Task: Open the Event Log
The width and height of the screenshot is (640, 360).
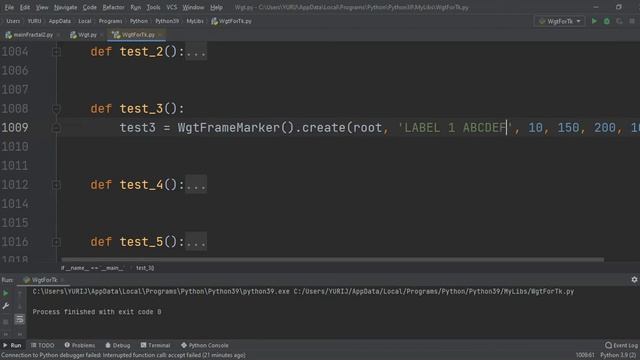Action: pyautogui.click(x=621, y=345)
